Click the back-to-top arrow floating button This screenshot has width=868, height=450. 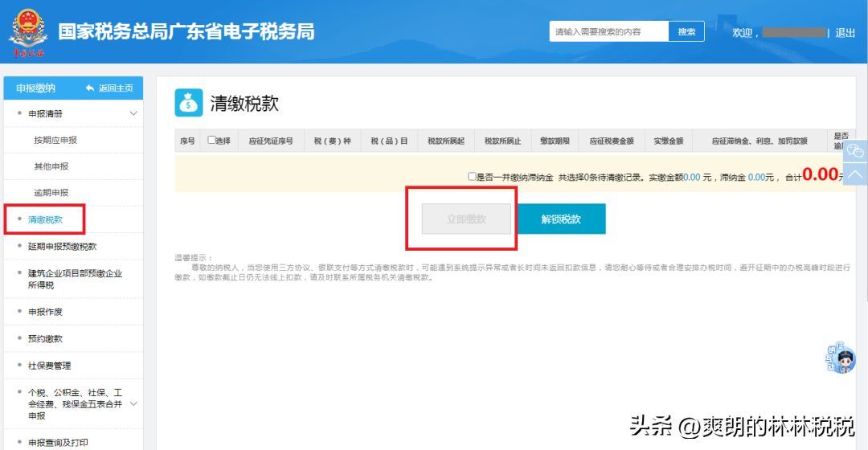(x=855, y=174)
